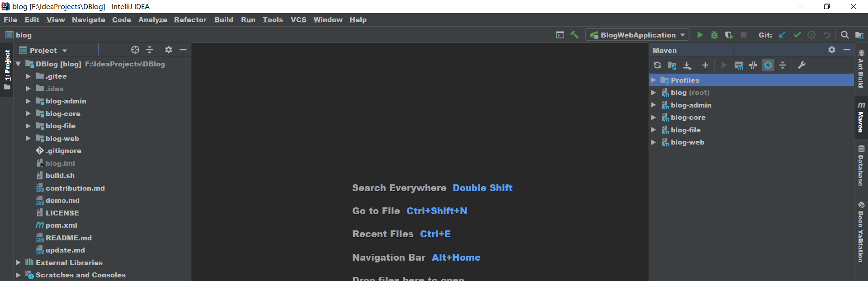Open the VCS menu
Viewport: 868px width, 281px height.
click(298, 20)
